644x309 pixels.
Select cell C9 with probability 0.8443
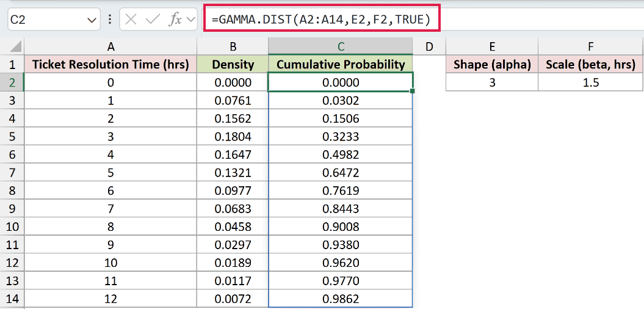click(341, 209)
